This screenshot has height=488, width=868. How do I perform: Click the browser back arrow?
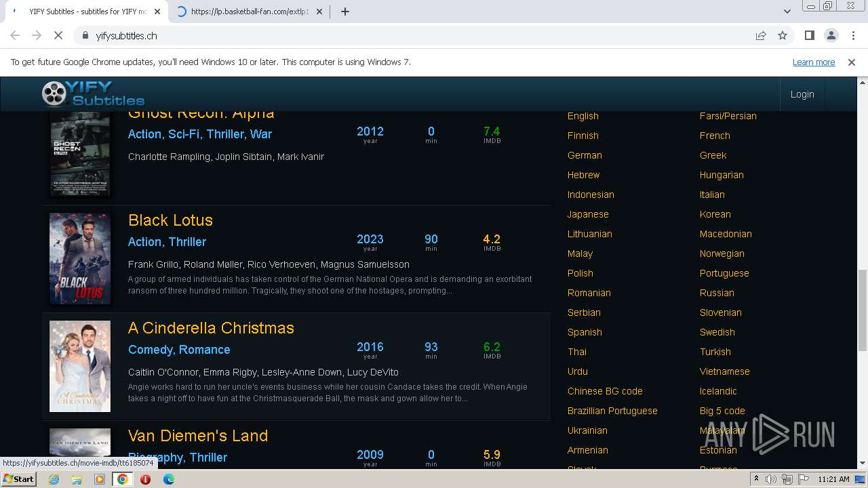(x=15, y=35)
